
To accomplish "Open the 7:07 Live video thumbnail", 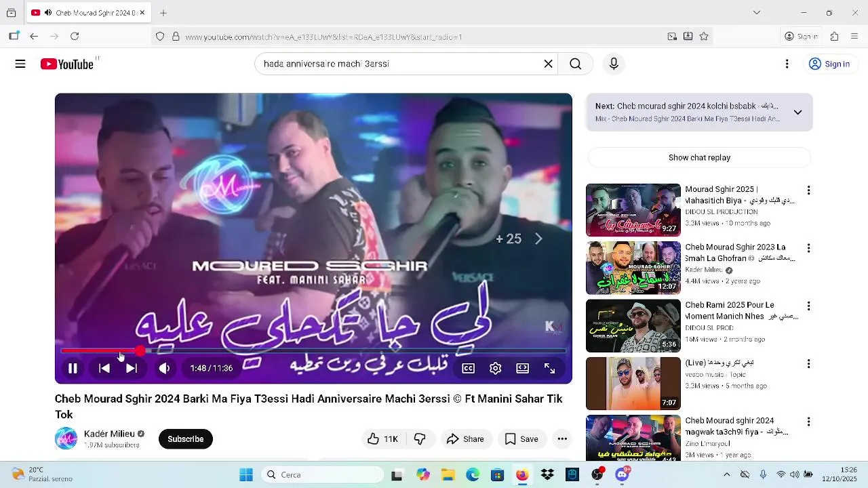I will coord(633,384).
